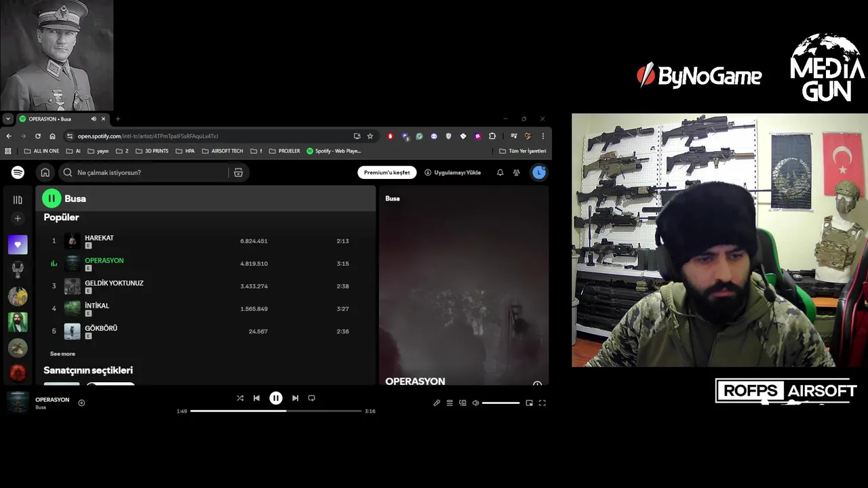Image resolution: width=868 pixels, height=488 pixels.
Task: Open the ALL IN ONE bookmark folder
Action: click(x=41, y=151)
